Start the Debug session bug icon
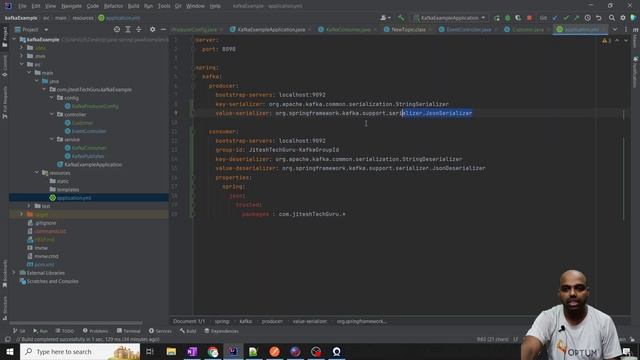The image size is (640, 360). click(507, 18)
